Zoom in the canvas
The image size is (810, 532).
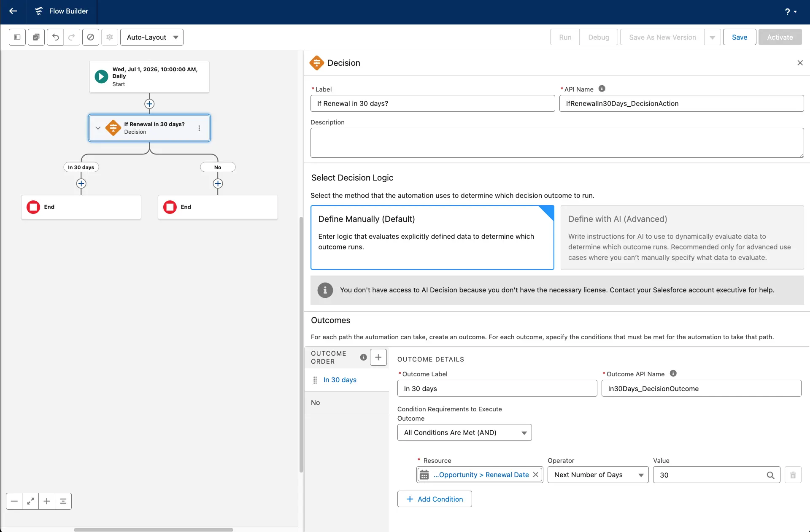coord(47,501)
